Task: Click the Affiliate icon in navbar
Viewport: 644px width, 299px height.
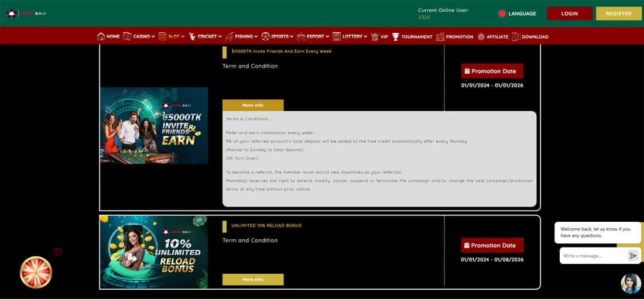Action: click(481, 36)
